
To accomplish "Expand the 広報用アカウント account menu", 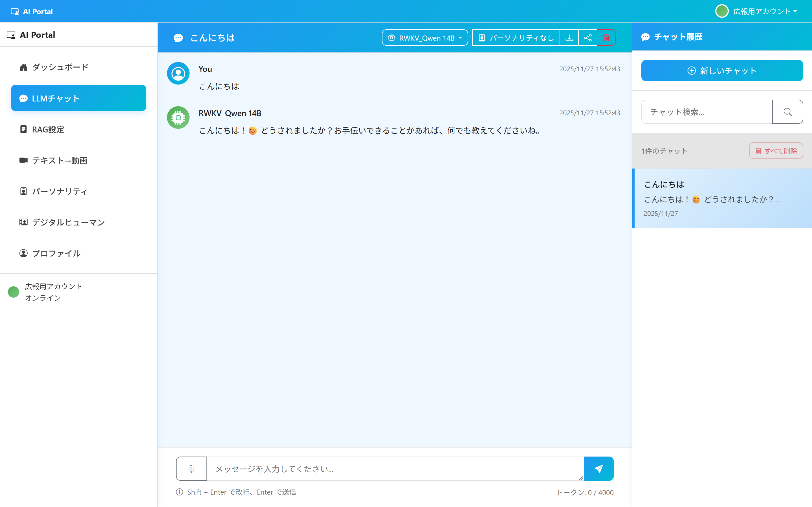I will pos(757,11).
